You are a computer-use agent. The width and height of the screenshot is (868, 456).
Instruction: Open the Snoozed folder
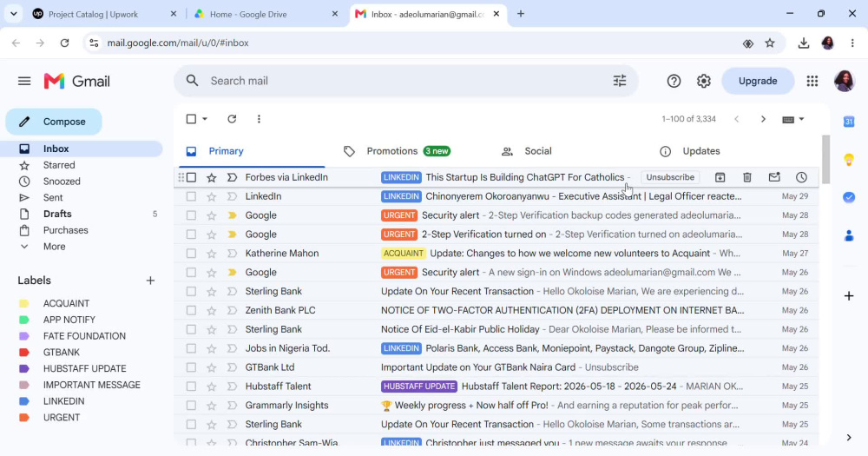click(x=62, y=182)
